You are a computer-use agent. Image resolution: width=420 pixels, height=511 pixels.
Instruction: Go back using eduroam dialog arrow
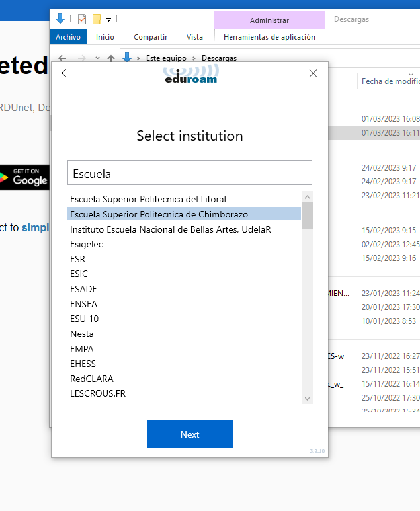(66, 73)
